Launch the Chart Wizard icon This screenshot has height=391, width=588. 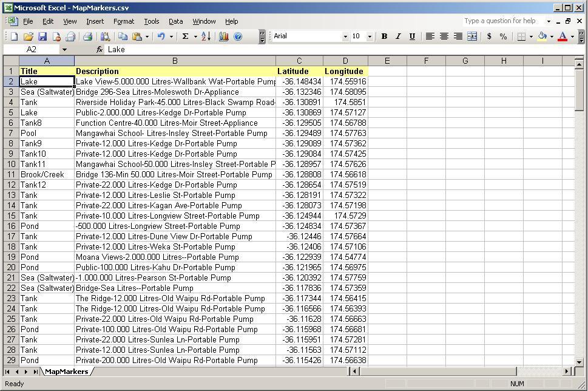coord(223,36)
